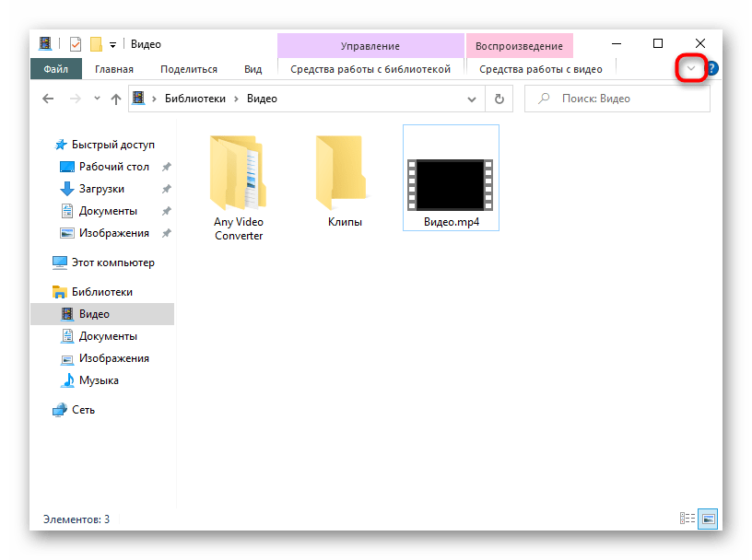The height and width of the screenshot is (560, 752).
Task: Switch to the Главная tab
Action: coord(114,69)
